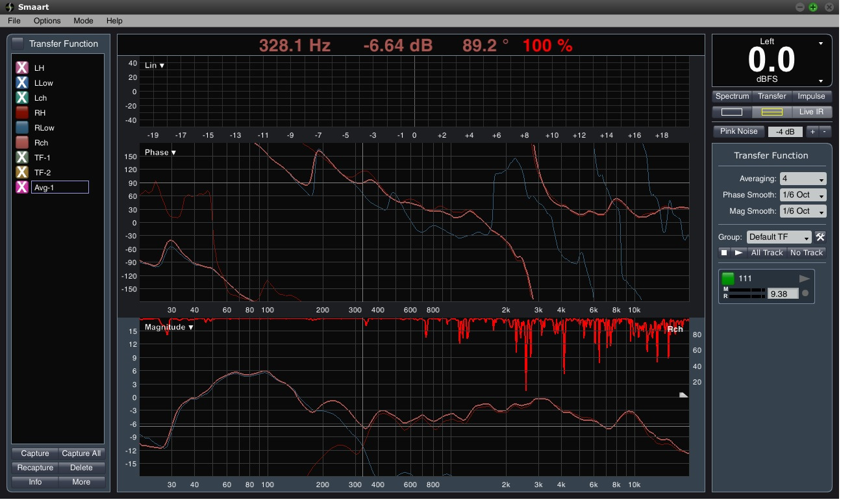
Task: Open the Averaging dropdown
Action: [x=803, y=179]
